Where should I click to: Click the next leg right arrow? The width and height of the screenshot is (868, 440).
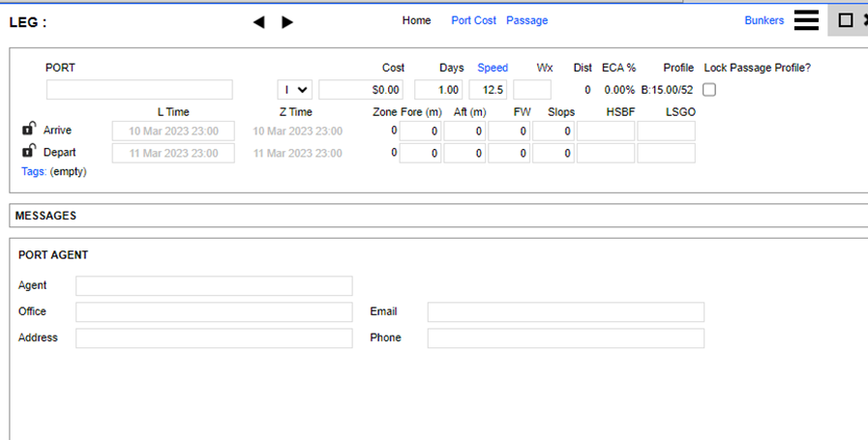tap(287, 22)
